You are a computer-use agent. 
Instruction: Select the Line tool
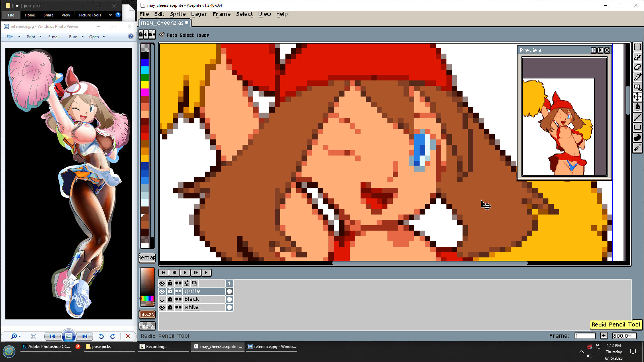(637, 117)
